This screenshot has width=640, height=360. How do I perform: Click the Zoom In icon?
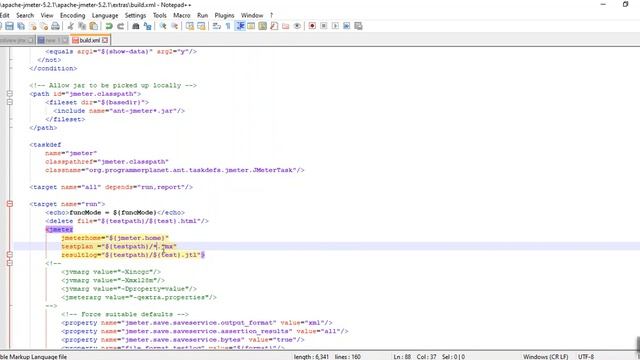(x=163, y=26)
